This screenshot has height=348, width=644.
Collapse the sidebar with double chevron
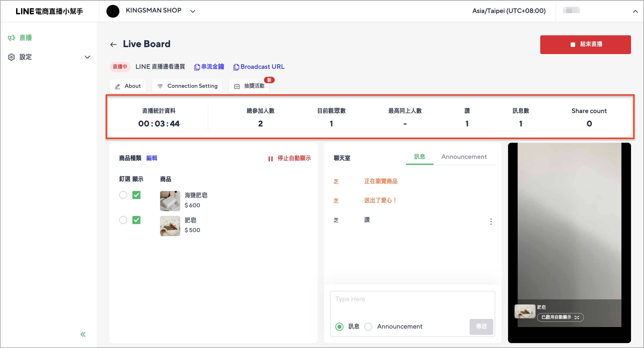click(83, 334)
